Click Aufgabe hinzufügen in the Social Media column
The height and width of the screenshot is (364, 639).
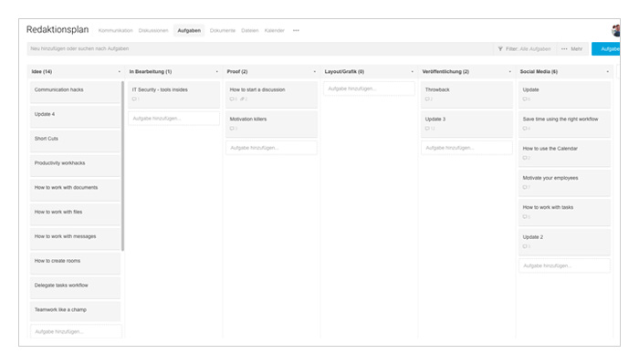pos(564,265)
